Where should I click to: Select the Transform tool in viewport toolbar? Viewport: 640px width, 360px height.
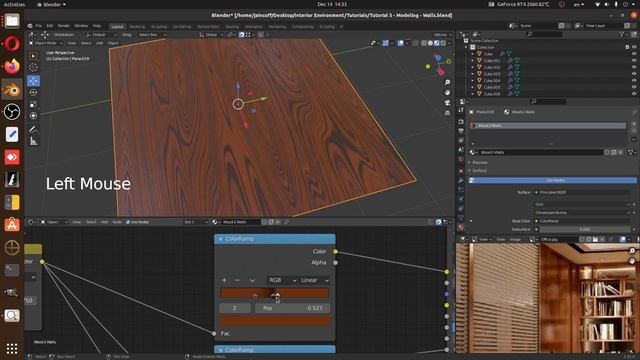pyautogui.click(x=33, y=116)
